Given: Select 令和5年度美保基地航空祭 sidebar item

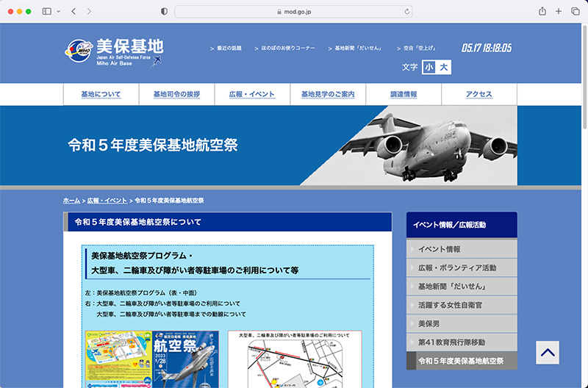Looking at the screenshot, I should point(462,361).
